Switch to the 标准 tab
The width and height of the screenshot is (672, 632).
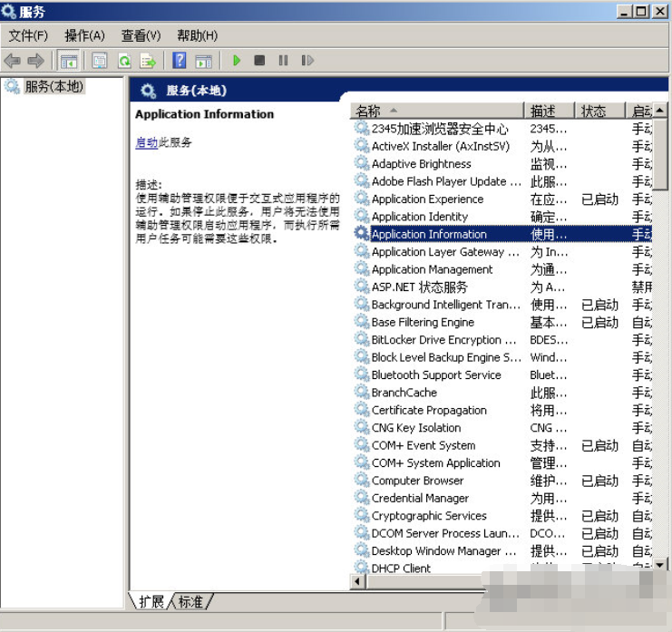coord(190,601)
